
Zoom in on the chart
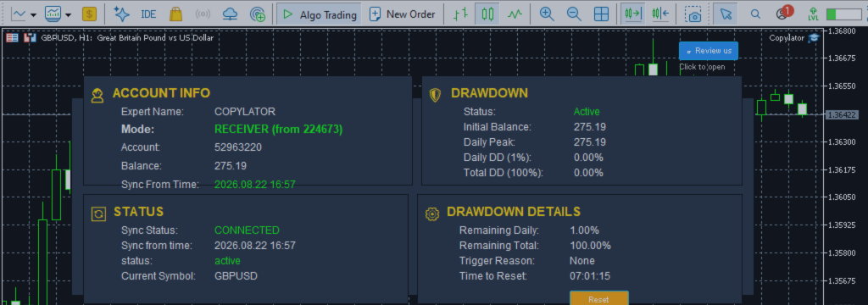coord(547,14)
